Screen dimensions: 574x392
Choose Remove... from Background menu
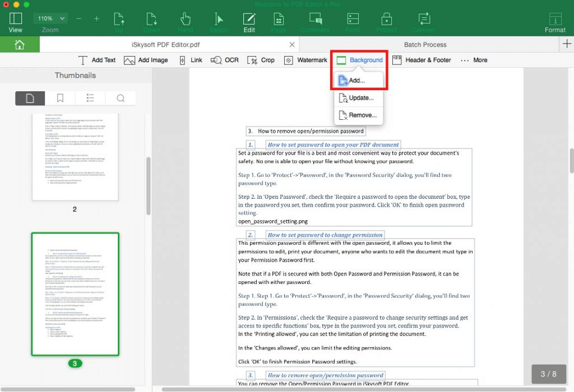358,115
